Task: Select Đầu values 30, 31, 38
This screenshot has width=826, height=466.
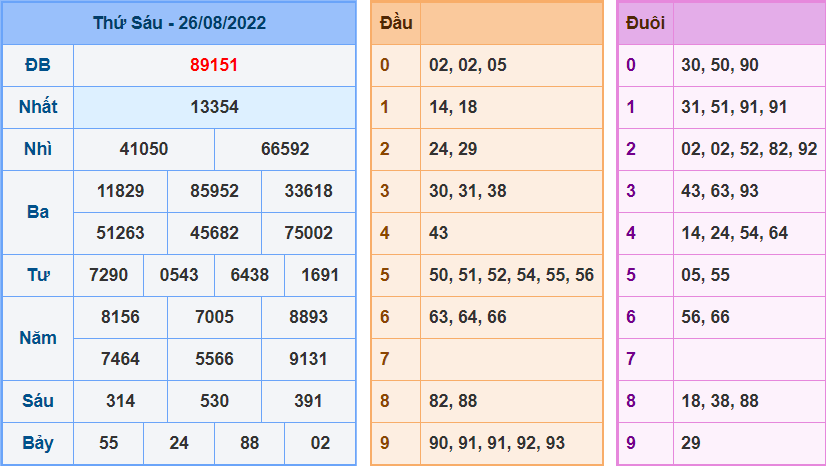Action: 468,191
